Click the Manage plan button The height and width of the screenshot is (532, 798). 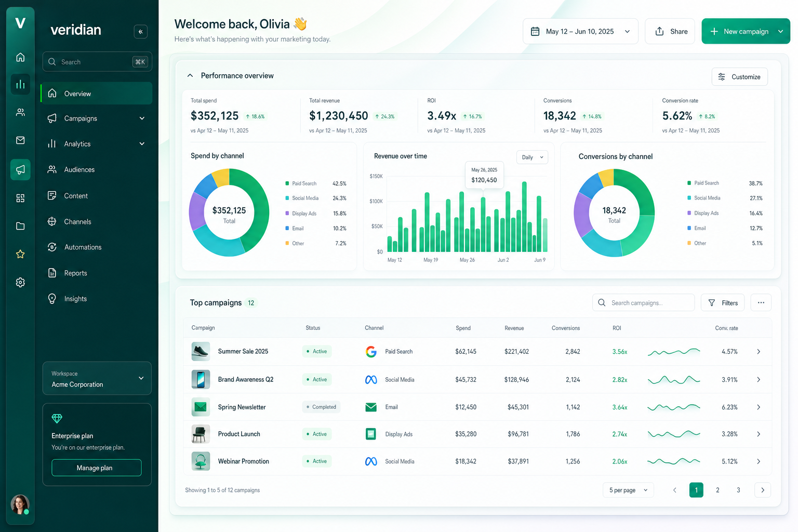97,468
